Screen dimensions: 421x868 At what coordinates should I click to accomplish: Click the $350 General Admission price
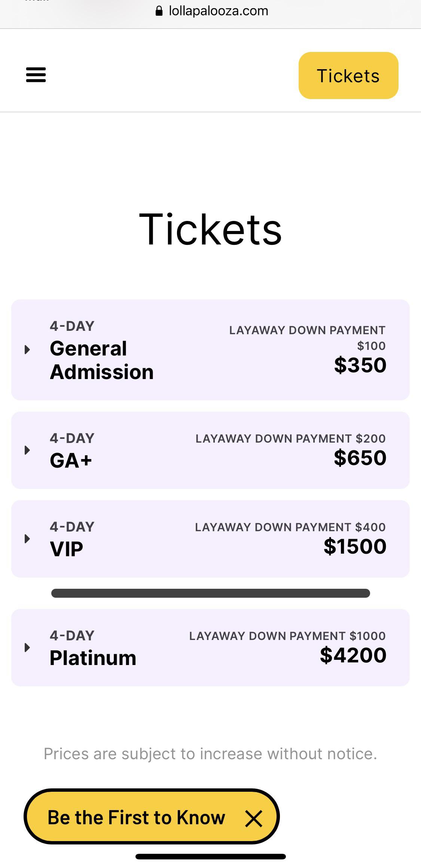tap(360, 365)
